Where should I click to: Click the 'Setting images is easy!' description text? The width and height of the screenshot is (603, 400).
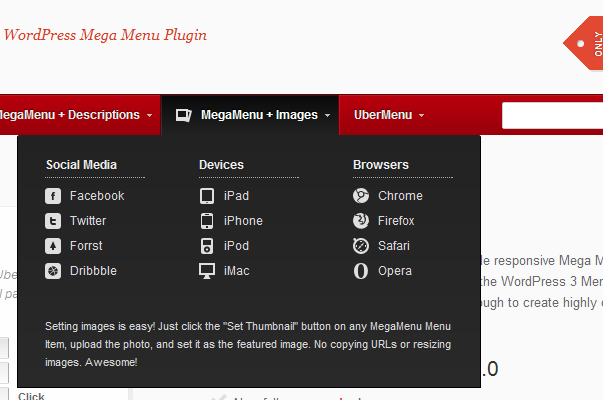248,344
